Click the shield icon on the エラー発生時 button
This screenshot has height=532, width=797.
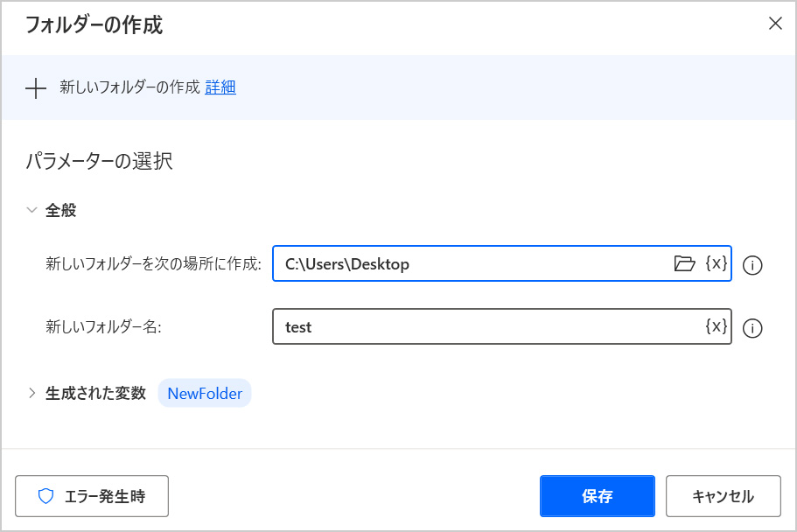pos(46,497)
